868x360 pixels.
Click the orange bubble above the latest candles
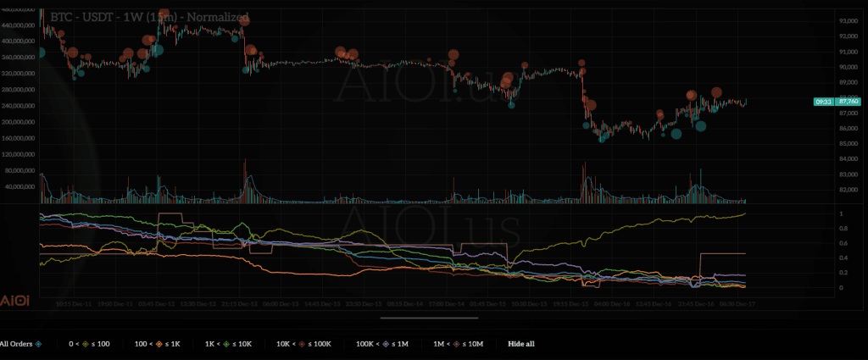716,92
